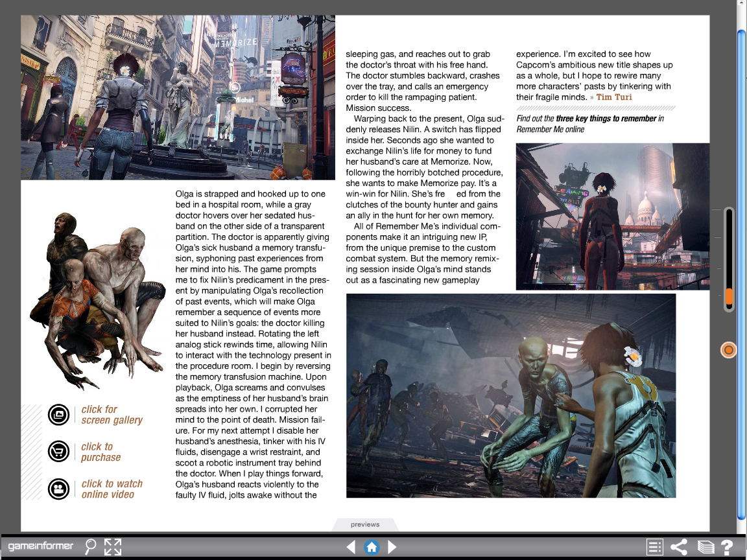Screen dimensions: 747x560
Task: Click the top street scene screenshot of Nilin
Action: coord(178,97)
